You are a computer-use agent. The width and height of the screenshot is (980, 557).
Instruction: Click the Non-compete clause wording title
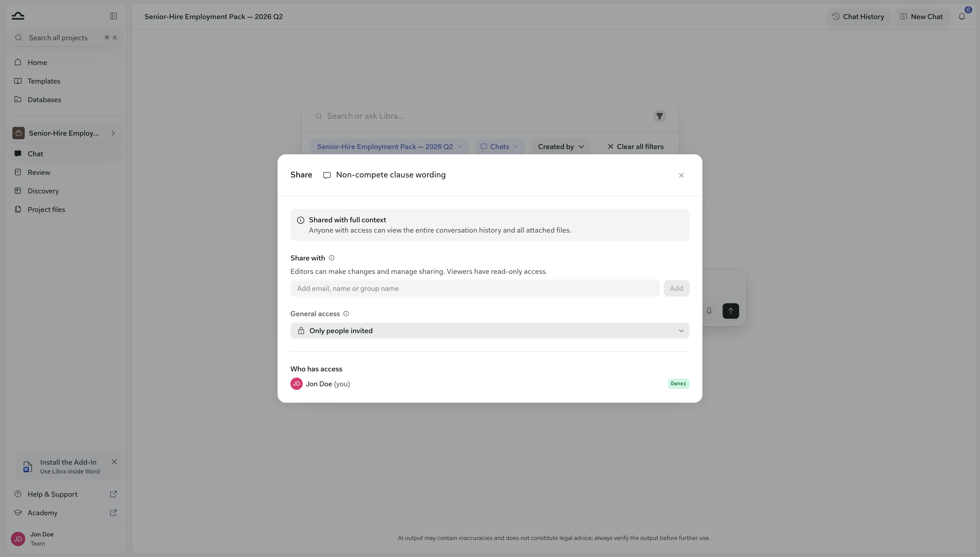(390, 175)
